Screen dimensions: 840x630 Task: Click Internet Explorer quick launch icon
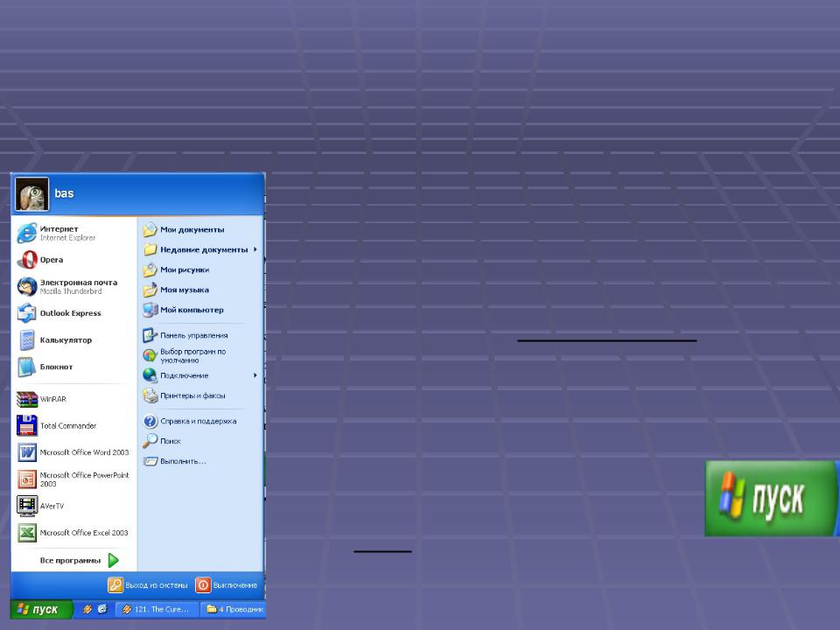pos(102,609)
